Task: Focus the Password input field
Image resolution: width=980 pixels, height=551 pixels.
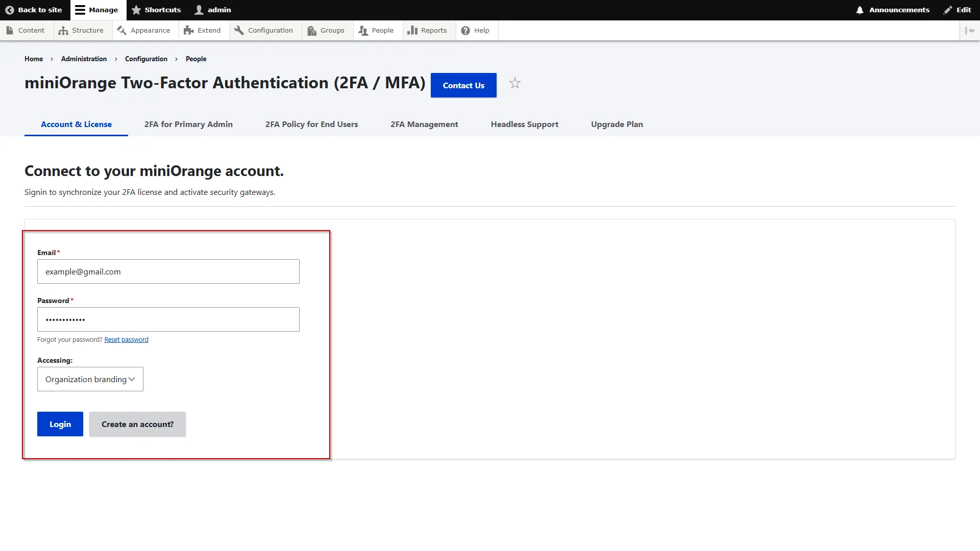Action: [168, 319]
